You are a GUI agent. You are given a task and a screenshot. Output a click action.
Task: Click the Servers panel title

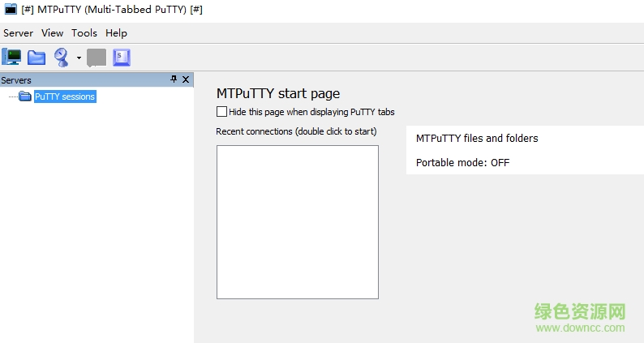tap(16, 80)
